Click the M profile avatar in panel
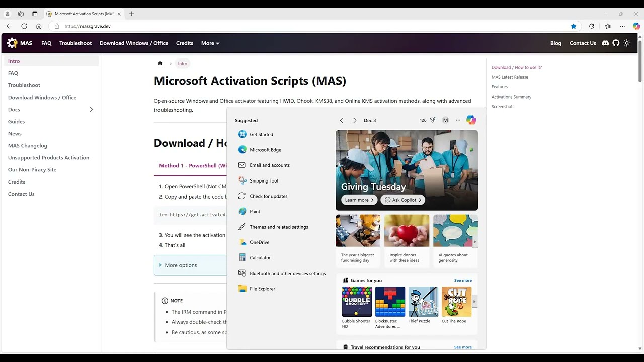Screen dimensions: 644x362 (445, 120)
